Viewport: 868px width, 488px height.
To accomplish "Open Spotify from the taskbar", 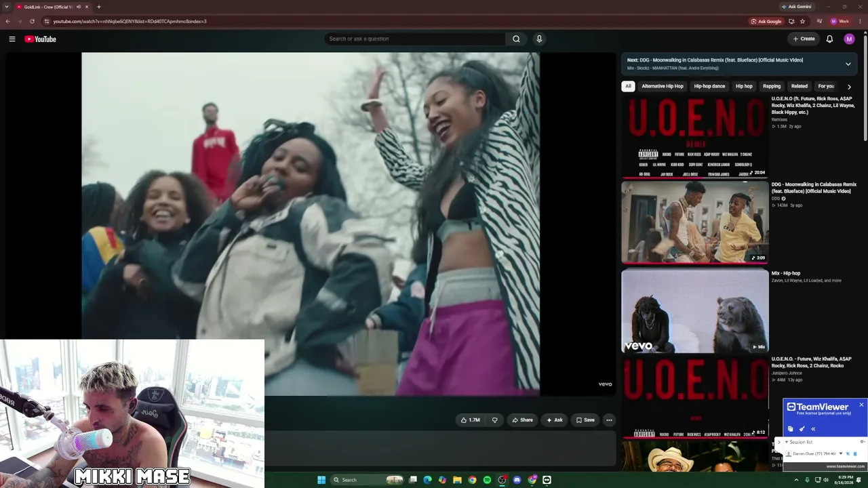I will click(x=487, y=480).
